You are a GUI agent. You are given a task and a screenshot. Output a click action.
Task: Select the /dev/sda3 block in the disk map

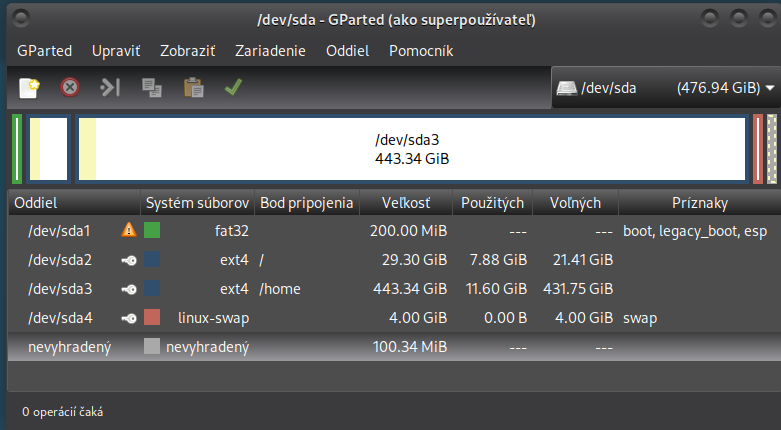point(410,149)
